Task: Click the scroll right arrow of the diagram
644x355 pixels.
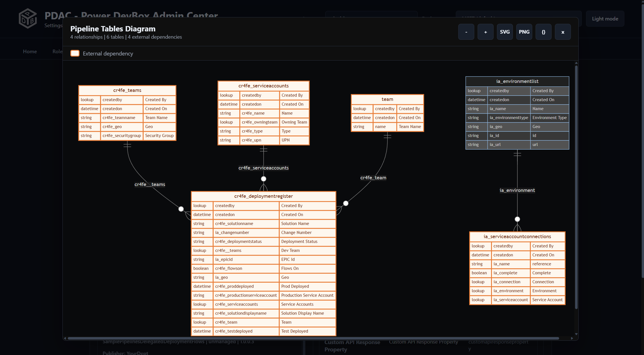Action: tap(572, 338)
